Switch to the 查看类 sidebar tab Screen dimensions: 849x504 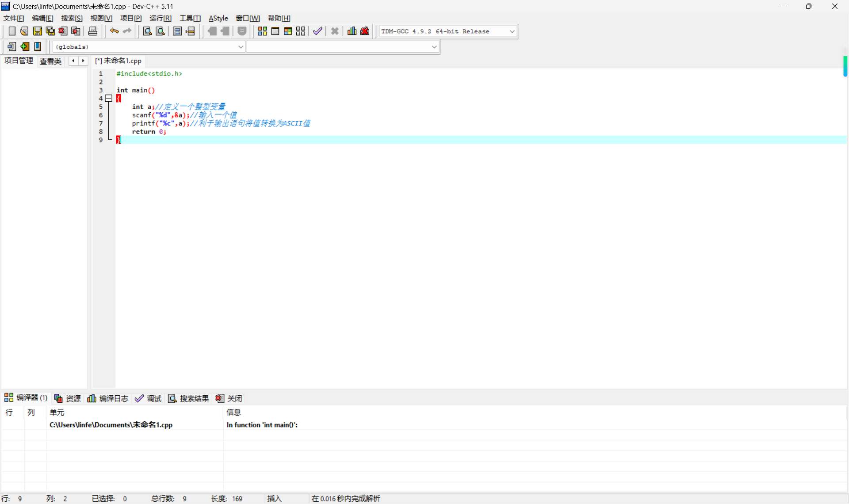(50, 61)
